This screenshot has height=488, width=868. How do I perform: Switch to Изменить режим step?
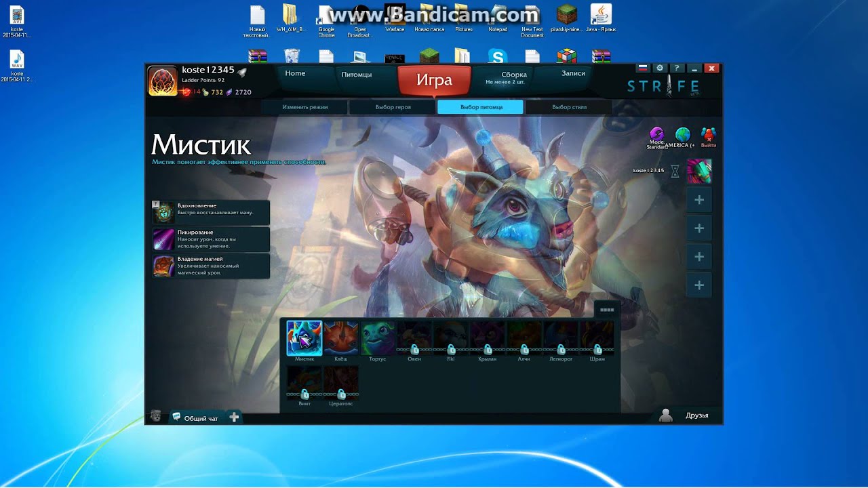[x=305, y=107]
